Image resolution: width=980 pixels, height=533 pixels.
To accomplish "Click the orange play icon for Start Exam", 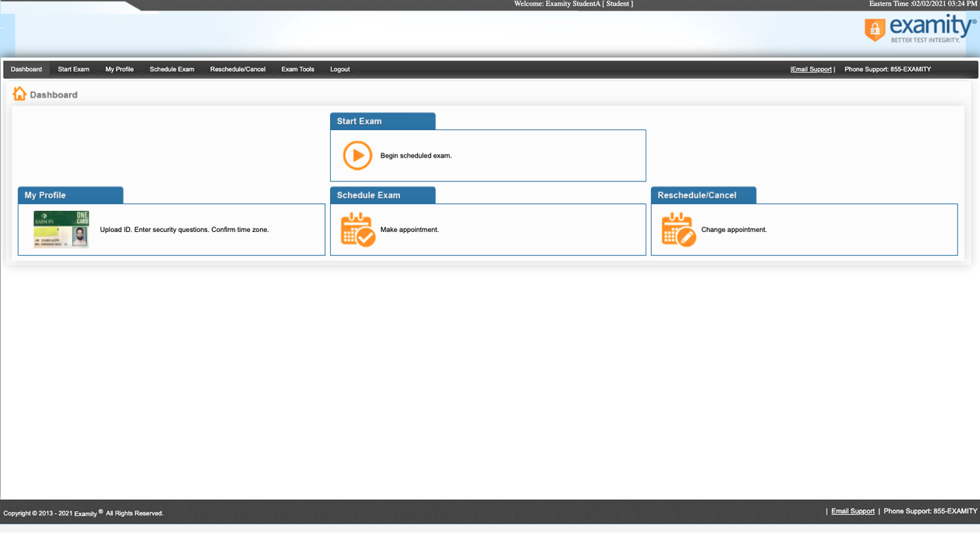I will coord(358,155).
